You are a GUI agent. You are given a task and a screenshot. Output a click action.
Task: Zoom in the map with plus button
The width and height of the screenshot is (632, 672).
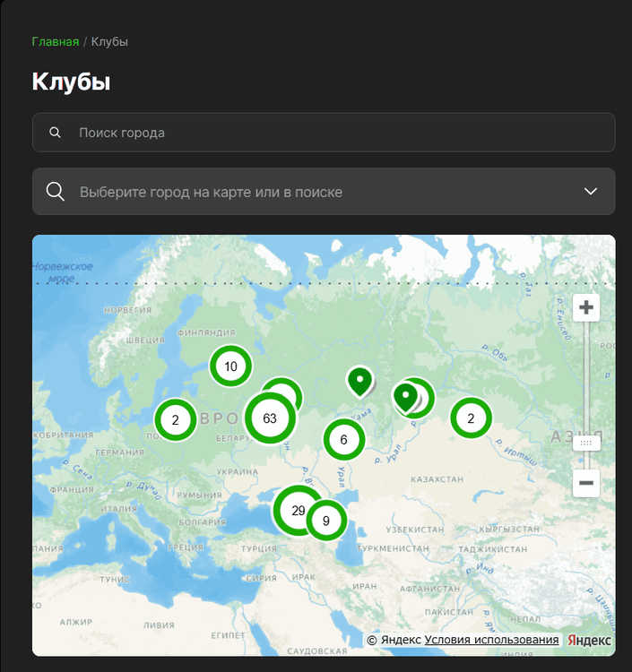point(586,307)
